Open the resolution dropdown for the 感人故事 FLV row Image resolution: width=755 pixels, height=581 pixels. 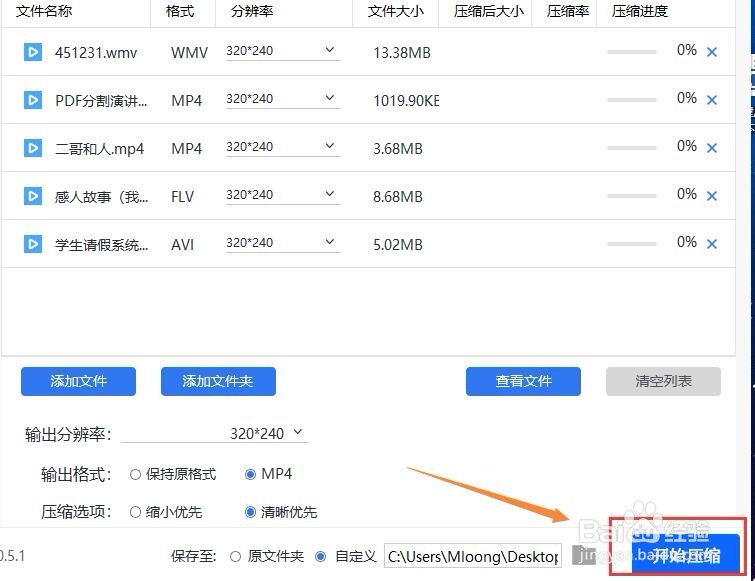point(283,195)
